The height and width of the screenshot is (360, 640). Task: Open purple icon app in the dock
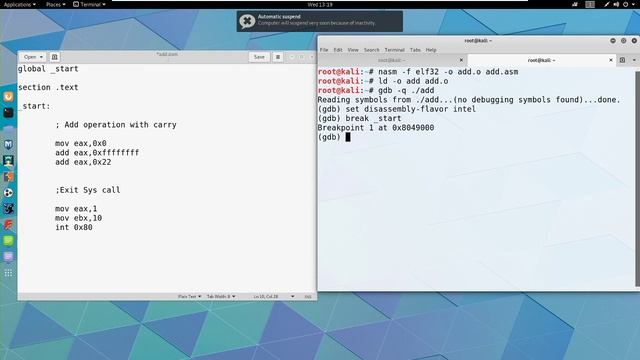pyautogui.click(x=8, y=257)
